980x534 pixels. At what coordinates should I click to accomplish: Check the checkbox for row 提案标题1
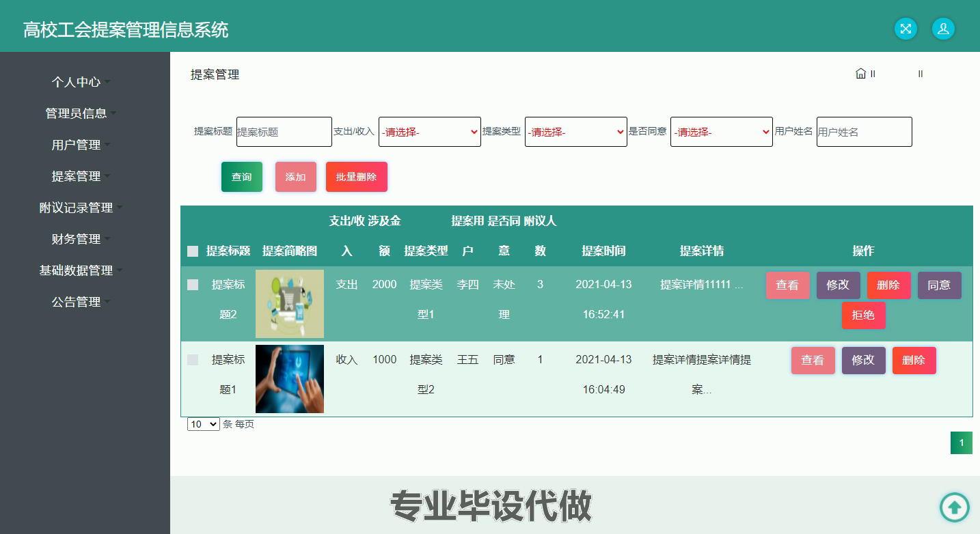tap(193, 360)
